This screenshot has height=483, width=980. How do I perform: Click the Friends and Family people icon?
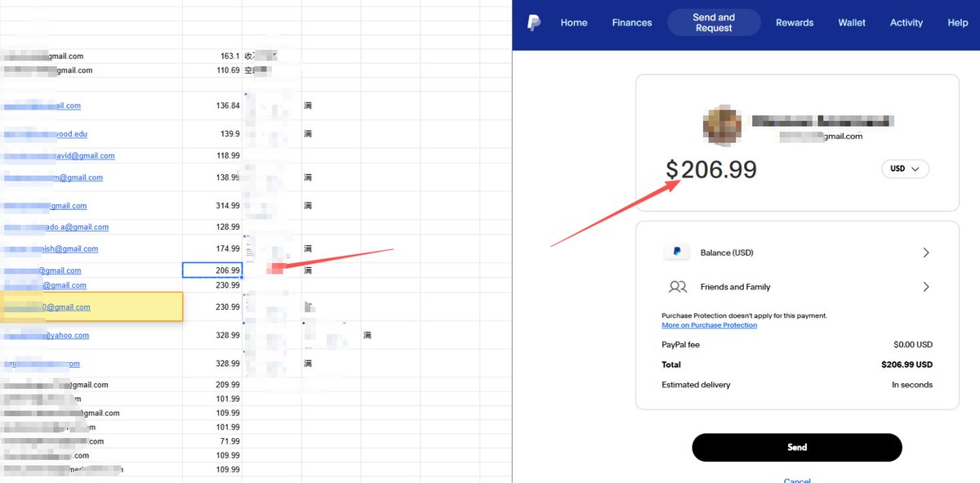(677, 287)
